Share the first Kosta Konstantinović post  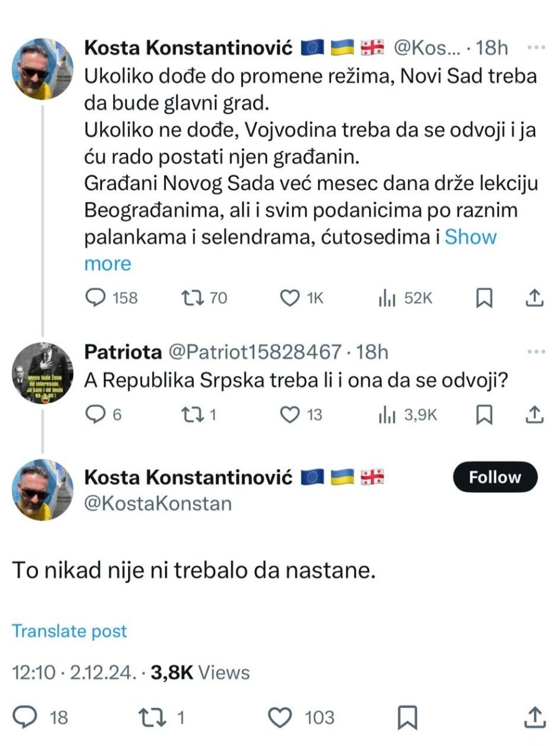pos(535,299)
